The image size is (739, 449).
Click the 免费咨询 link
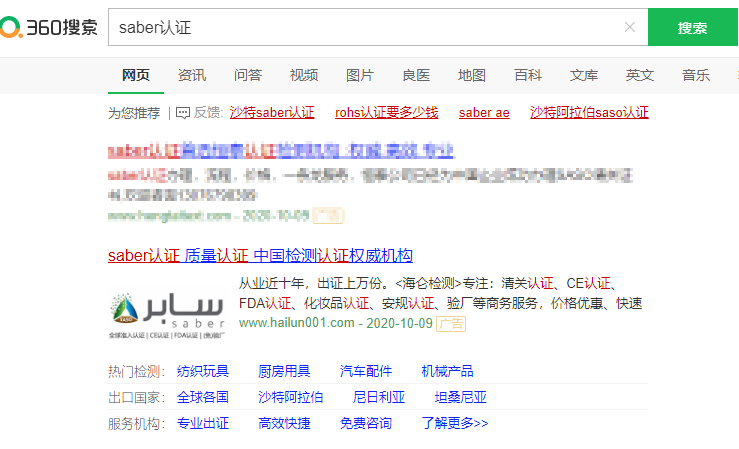[365, 423]
